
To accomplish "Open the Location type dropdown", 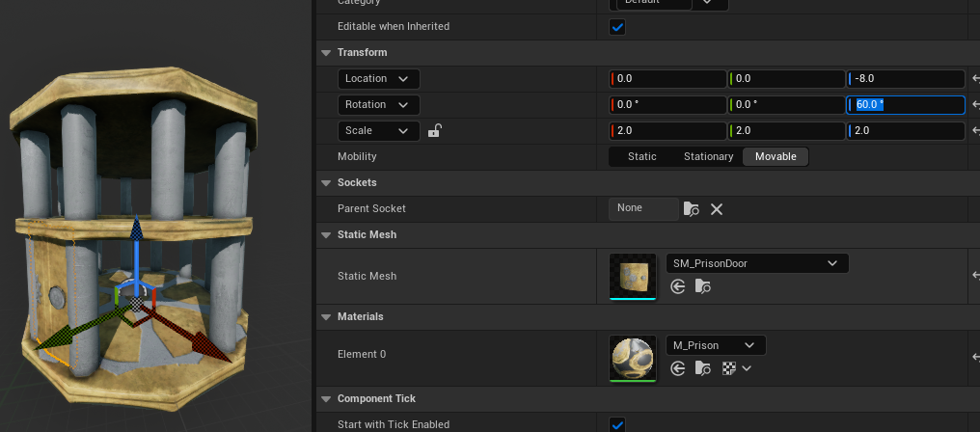I will (x=379, y=79).
